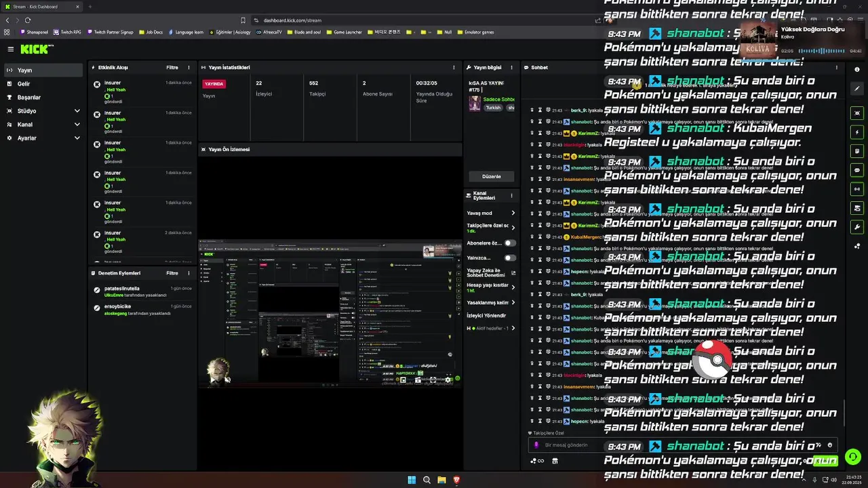Click the purple emote icon in chat input
The width and height of the screenshot is (868, 488).
coord(536,445)
